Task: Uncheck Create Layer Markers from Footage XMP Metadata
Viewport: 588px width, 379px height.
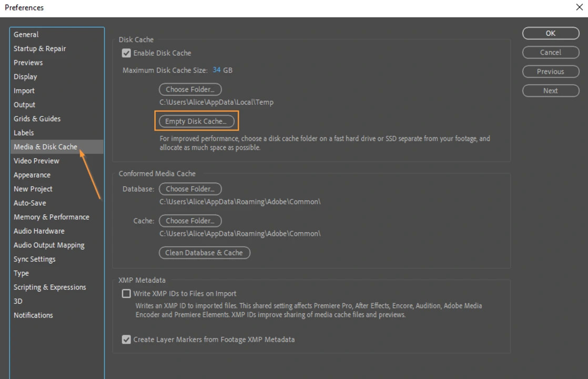Action: (126, 340)
